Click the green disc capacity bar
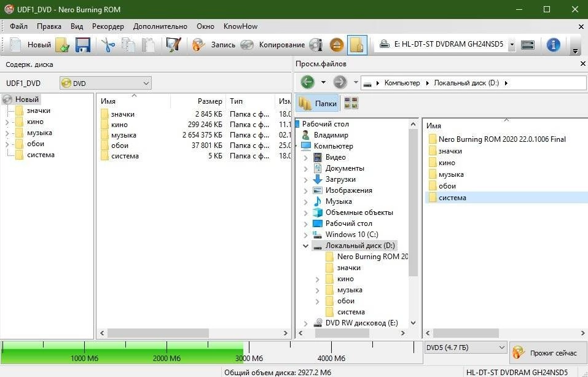 click(x=123, y=352)
